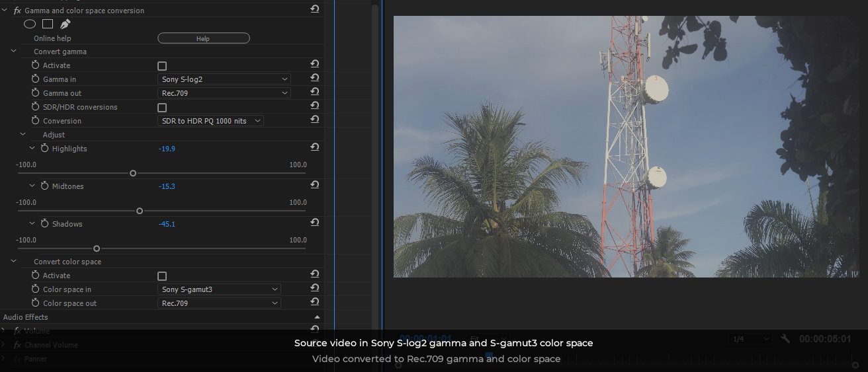Select the ellipse mask tool
This screenshot has width=868, height=372.
coord(30,24)
